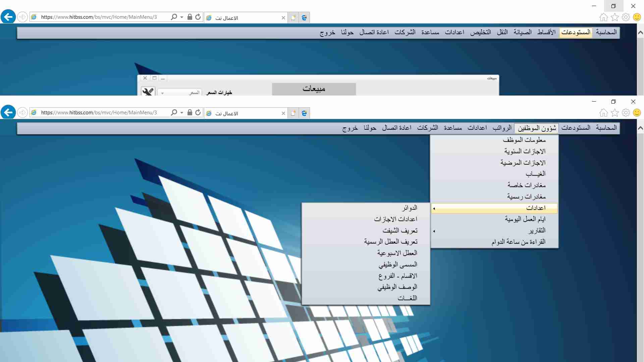Click خروج in upper browser menu bar
This screenshot has height=362, width=644.
point(327,32)
